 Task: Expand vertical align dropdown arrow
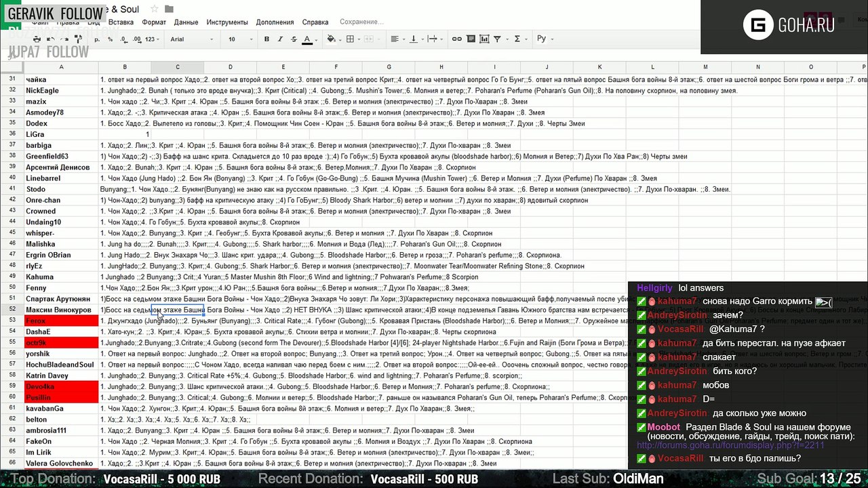422,39
